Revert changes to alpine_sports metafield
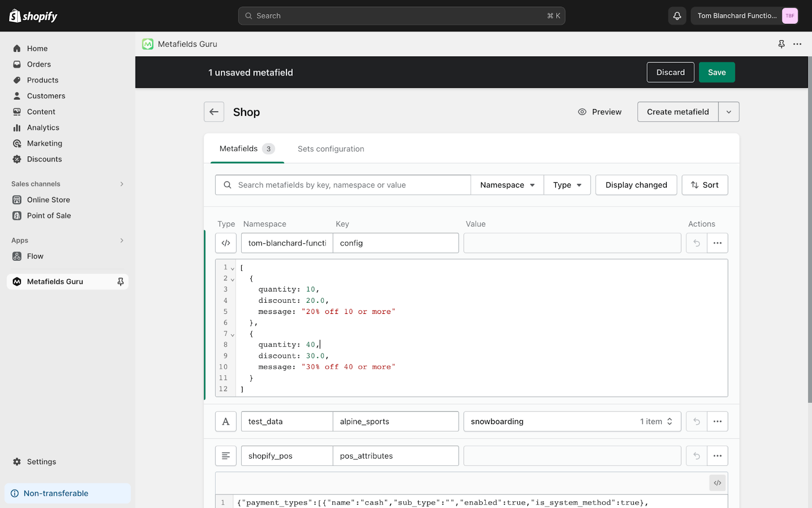The image size is (812, 508). (696, 421)
